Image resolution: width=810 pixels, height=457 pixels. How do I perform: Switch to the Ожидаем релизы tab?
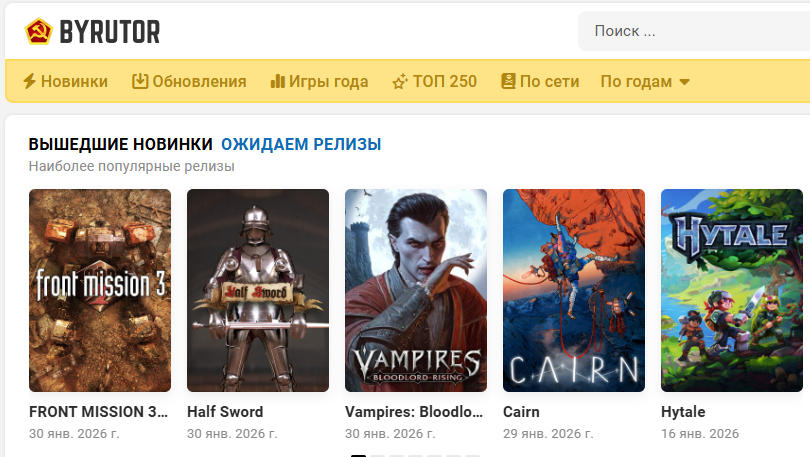(301, 144)
